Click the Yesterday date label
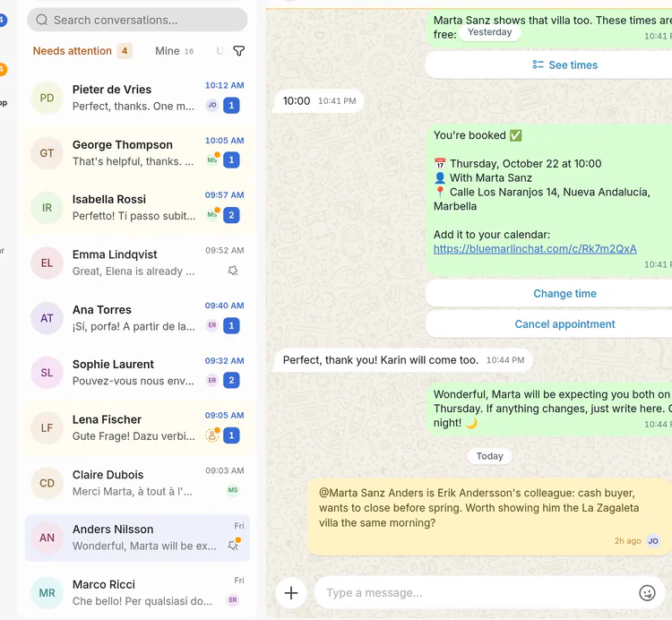The height and width of the screenshot is (620, 672). click(x=489, y=32)
